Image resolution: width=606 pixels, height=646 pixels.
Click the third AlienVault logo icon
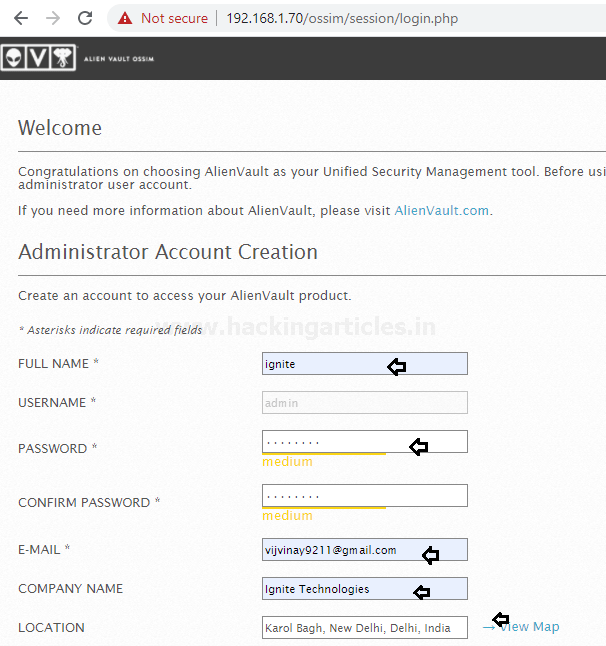pyautogui.click(x=63, y=59)
